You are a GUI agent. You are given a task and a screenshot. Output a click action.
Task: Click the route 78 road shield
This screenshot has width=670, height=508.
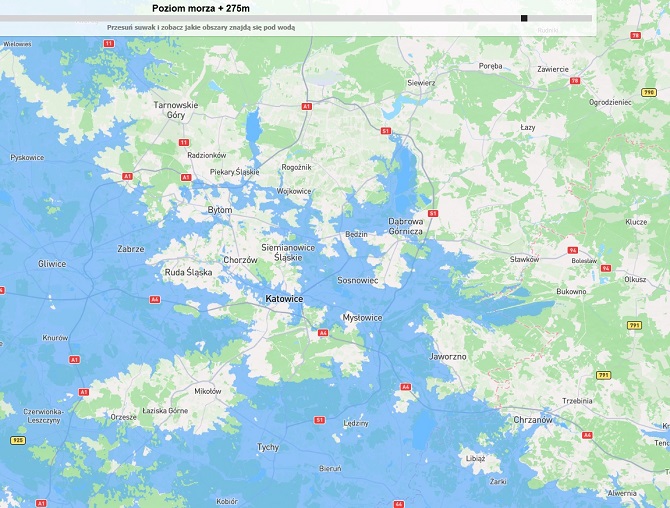[x=635, y=35]
